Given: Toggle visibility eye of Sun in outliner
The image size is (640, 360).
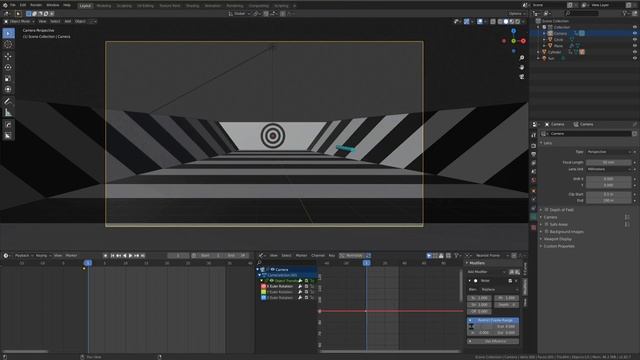Looking at the screenshot, I should click(x=635, y=58).
